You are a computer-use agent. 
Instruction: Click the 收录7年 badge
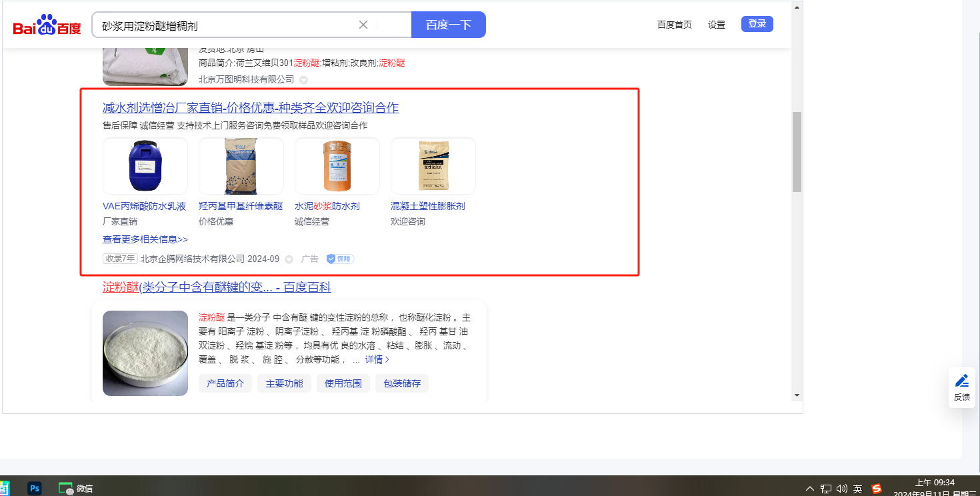click(x=120, y=259)
